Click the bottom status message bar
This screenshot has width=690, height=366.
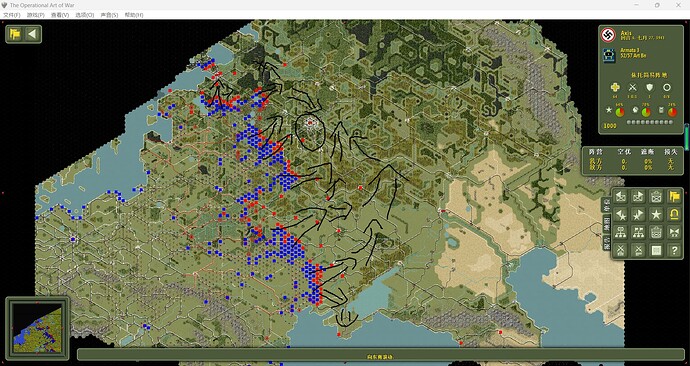coord(381,355)
